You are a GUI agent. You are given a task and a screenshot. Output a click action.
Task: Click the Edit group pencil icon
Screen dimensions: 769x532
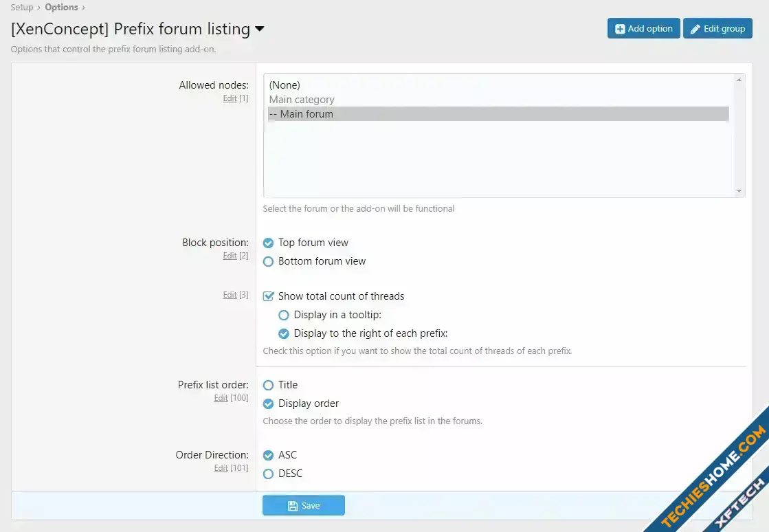(x=695, y=29)
